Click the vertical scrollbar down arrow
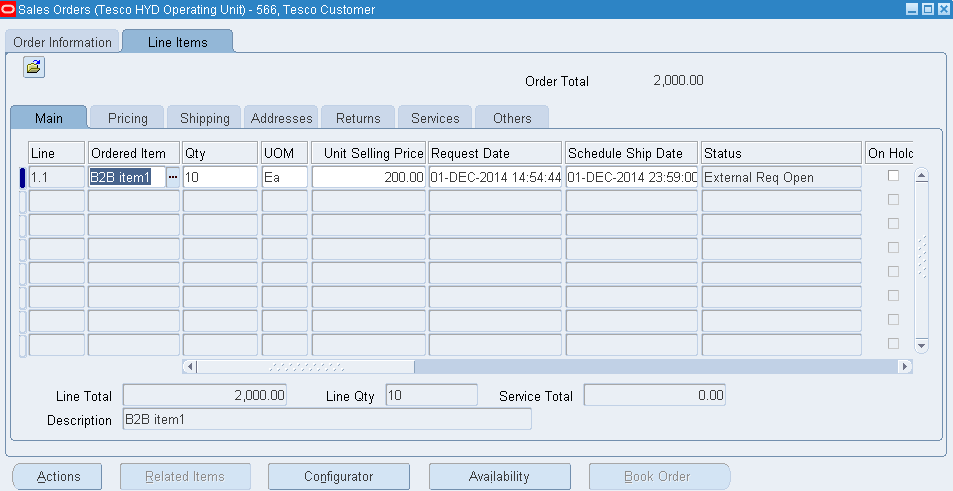953x491 pixels. pyautogui.click(x=921, y=345)
